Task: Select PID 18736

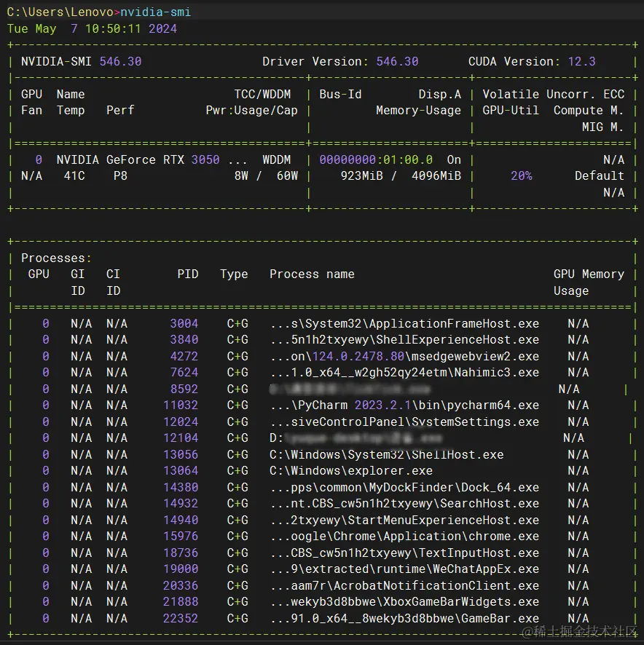Action: 181,553
